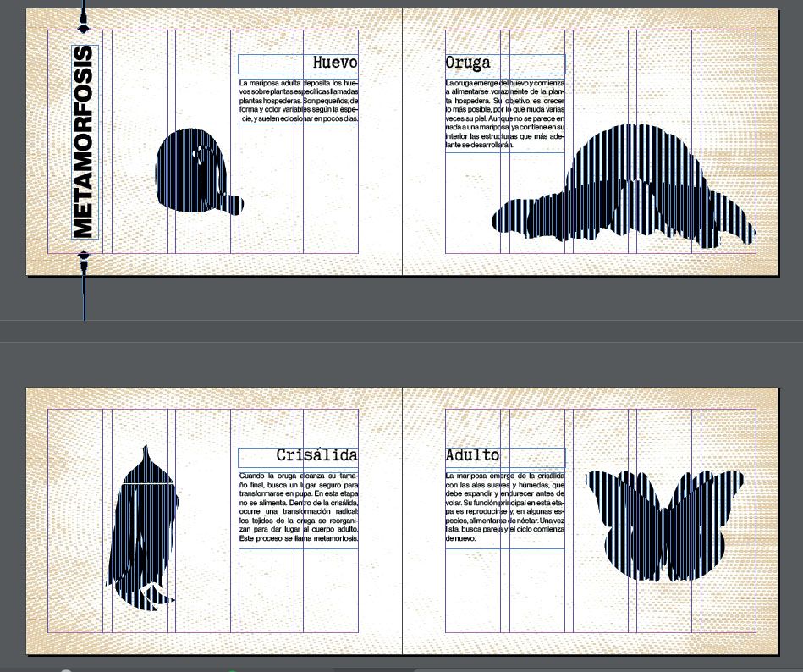Click the empty area below the Huevo paragraph
Viewport: 803px width, 672px height.
pyautogui.click(x=298, y=189)
